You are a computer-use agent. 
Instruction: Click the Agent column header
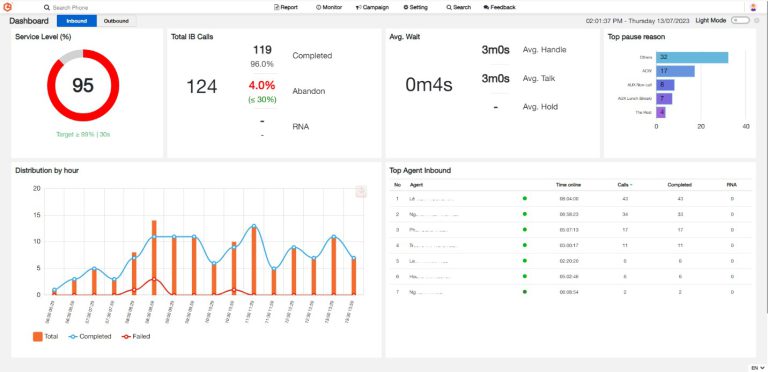click(x=416, y=185)
